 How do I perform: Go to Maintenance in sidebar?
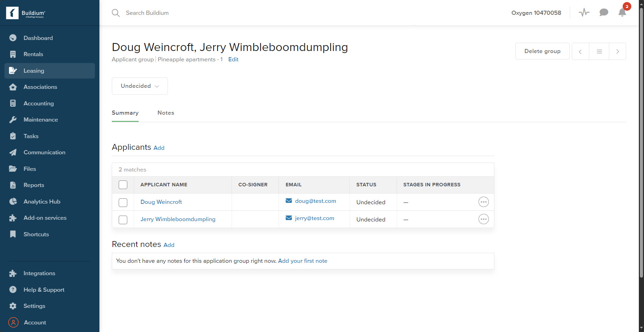click(50, 120)
